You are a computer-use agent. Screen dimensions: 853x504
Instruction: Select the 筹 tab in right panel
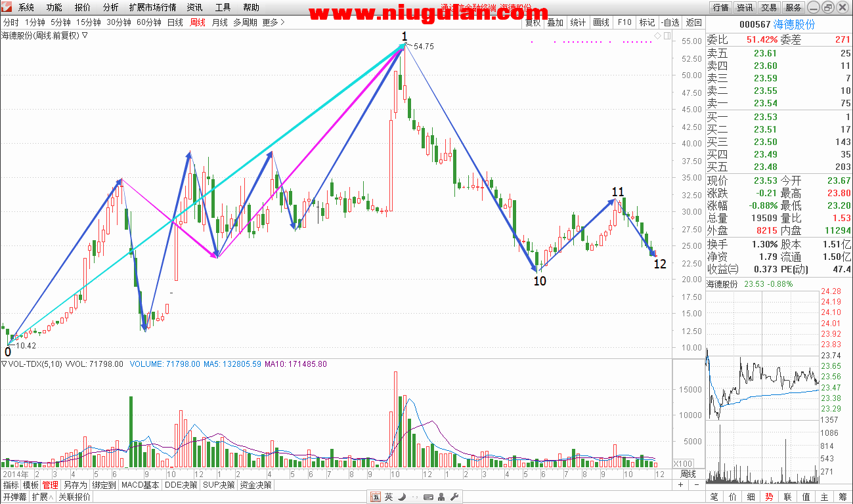[x=842, y=497]
